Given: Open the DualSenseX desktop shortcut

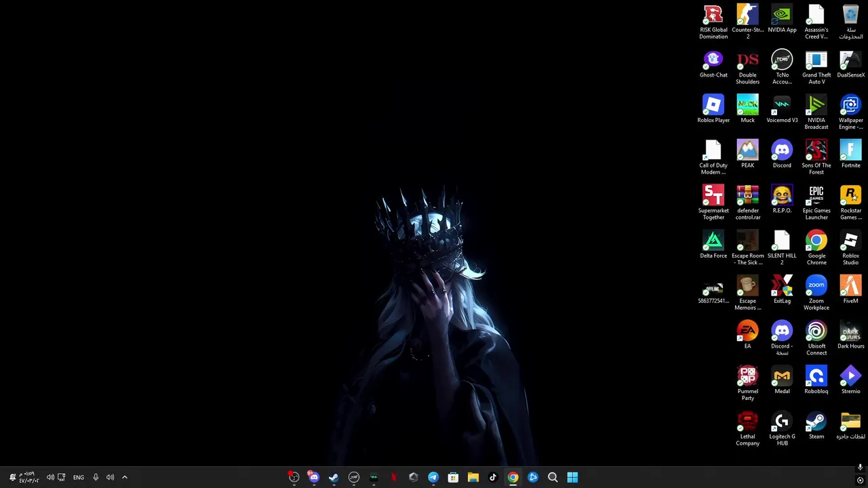Looking at the screenshot, I should (x=850, y=64).
